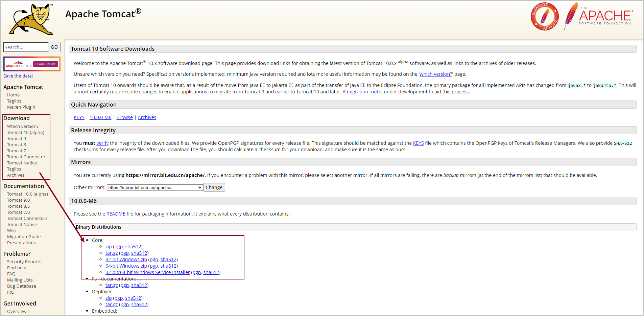The width and height of the screenshot is (644, 316).
Task: Go to Home in Apache Tomcat menu
Action: click(x=14, y=95)
